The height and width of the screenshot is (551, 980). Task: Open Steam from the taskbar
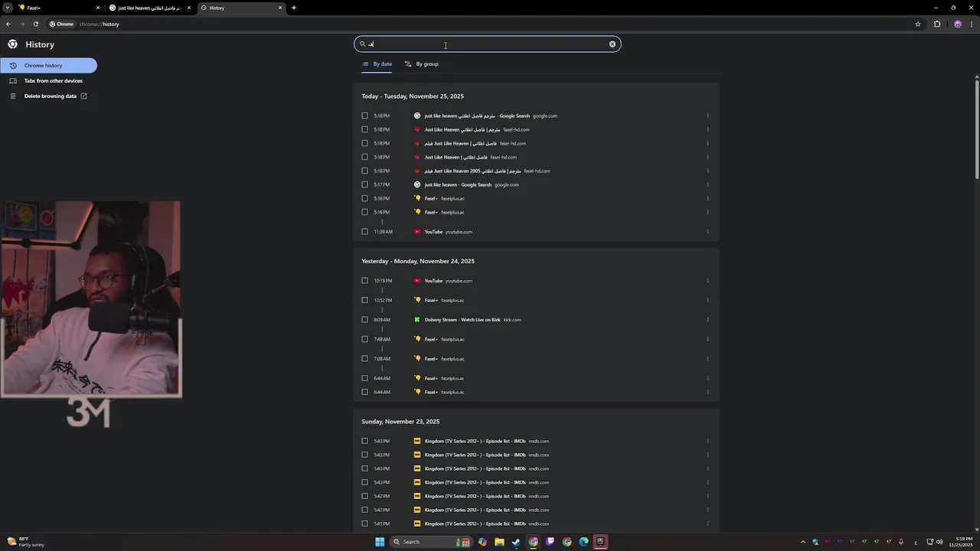516,542
